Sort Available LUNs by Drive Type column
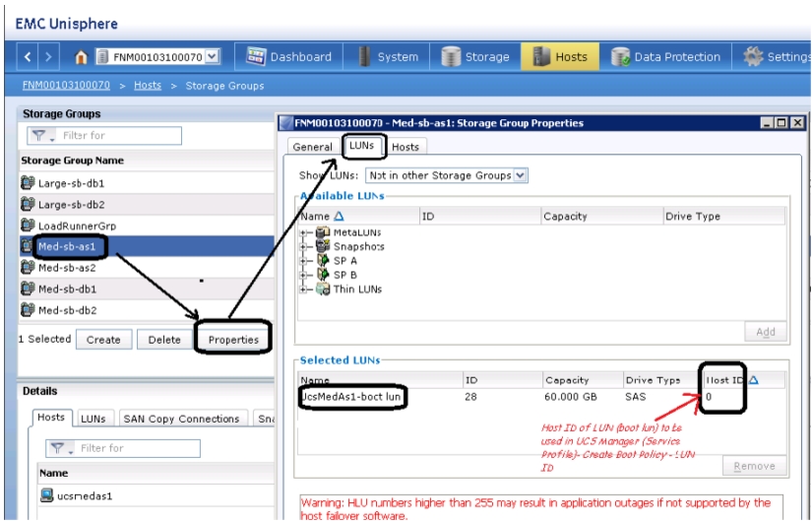This screenshot has width=812, height=523. [724, 216]
